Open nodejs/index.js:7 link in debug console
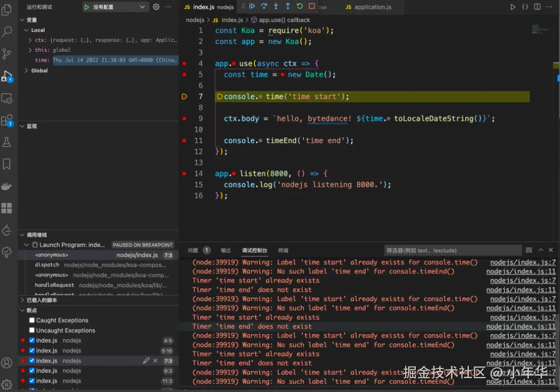This screenshot has height=392, width=560. (x=522, y=262)
